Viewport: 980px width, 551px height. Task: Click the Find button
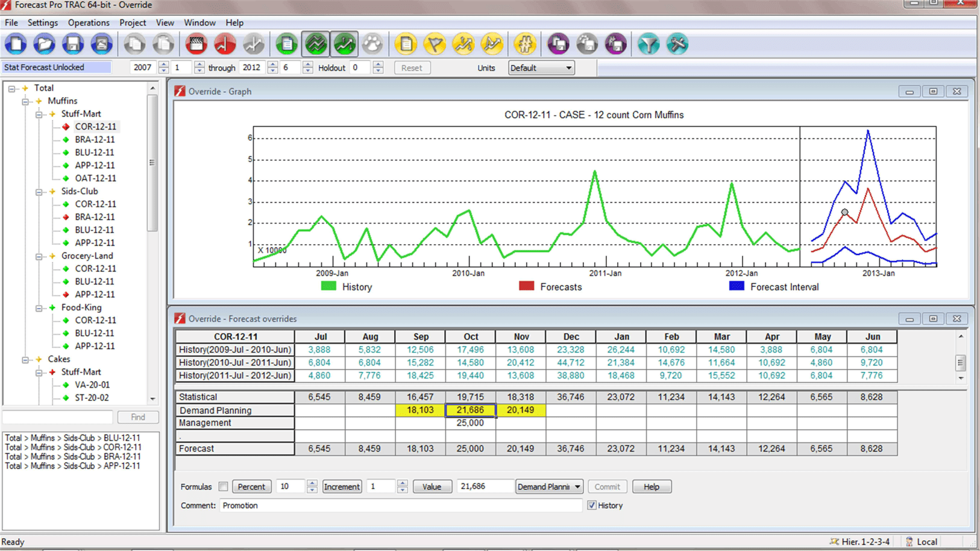pos(138,417)
